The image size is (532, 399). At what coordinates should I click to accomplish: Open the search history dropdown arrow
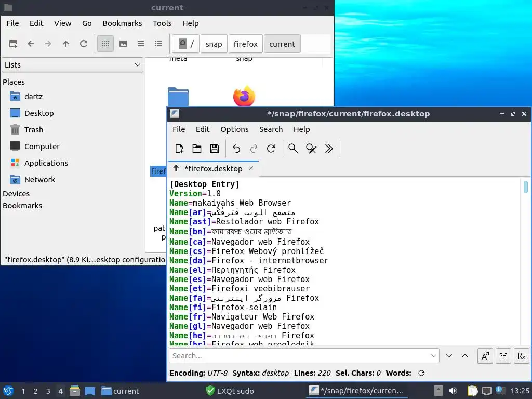(434, 356)
